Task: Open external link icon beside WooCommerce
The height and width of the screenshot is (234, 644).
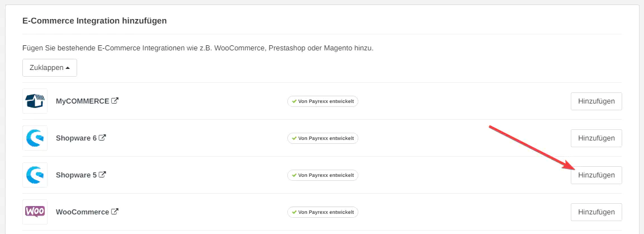Action: (115, 212)
